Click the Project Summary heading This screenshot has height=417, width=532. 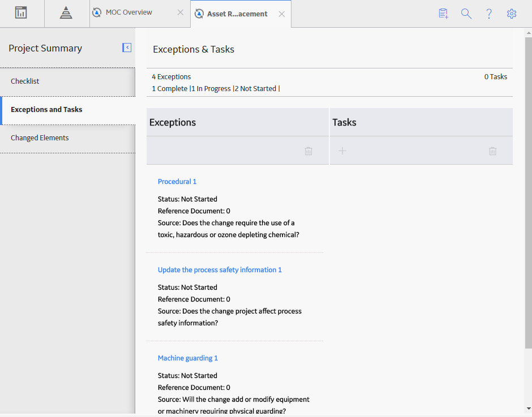(45, 48)
